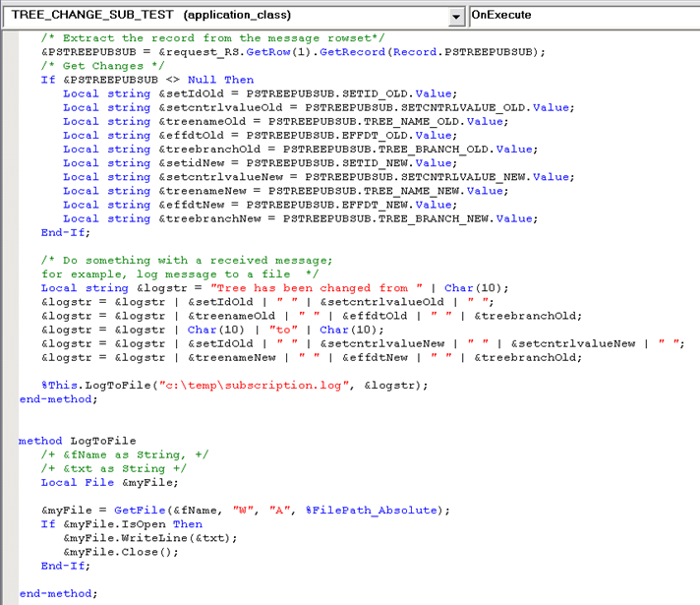Click the first End-If statement
700x605 pixels.
click(x=66, y=232)
